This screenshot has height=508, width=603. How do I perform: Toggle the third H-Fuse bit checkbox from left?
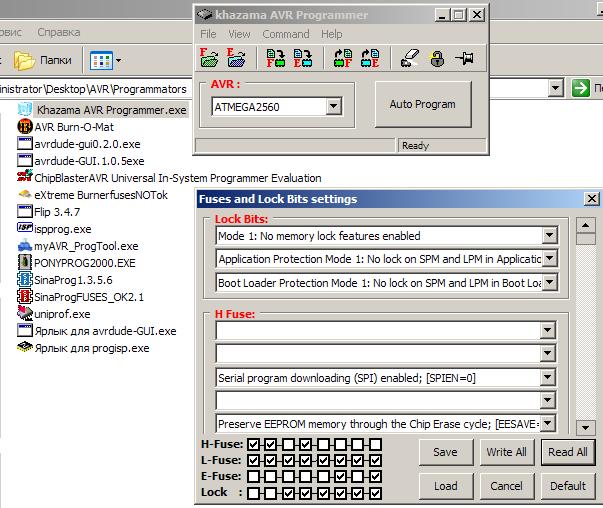pyautogui.click(x=288, y=445)
